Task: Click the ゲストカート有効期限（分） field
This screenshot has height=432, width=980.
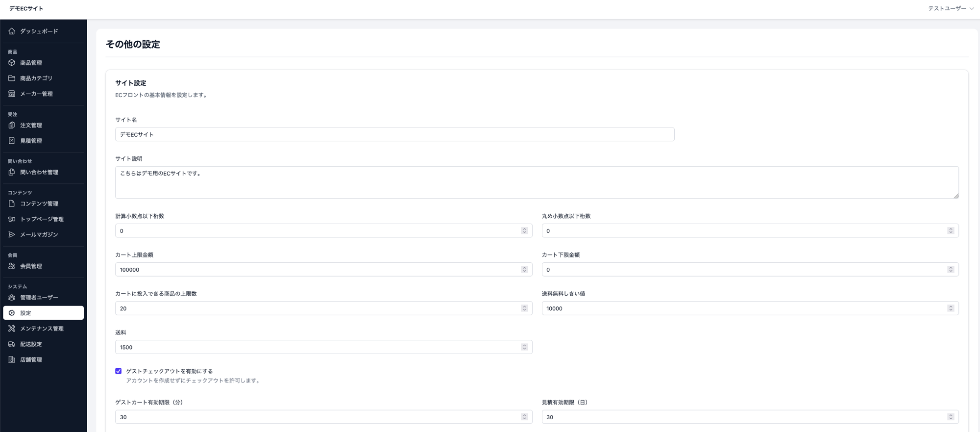Action: click(x=323, y=417)
